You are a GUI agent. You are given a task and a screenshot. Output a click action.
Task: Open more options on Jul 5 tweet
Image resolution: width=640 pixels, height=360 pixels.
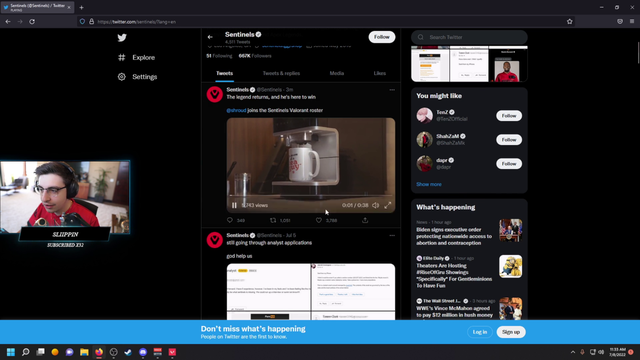tap(392, 236)
